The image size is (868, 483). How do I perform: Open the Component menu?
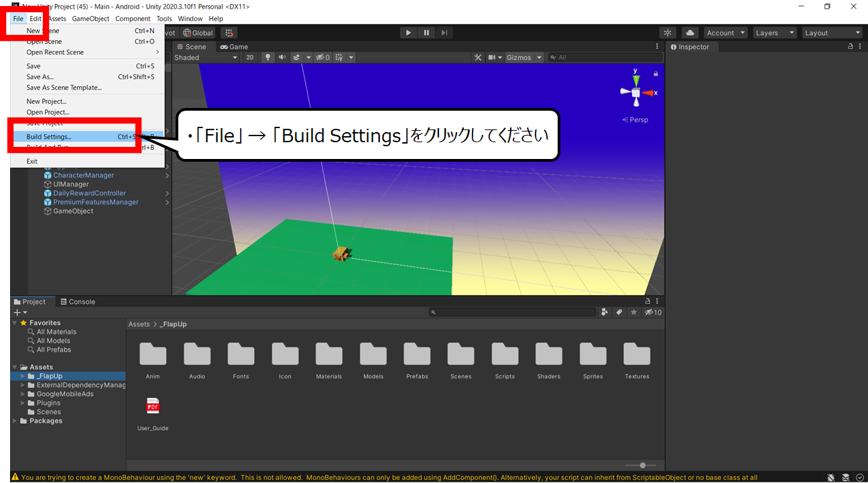point(133,19)
